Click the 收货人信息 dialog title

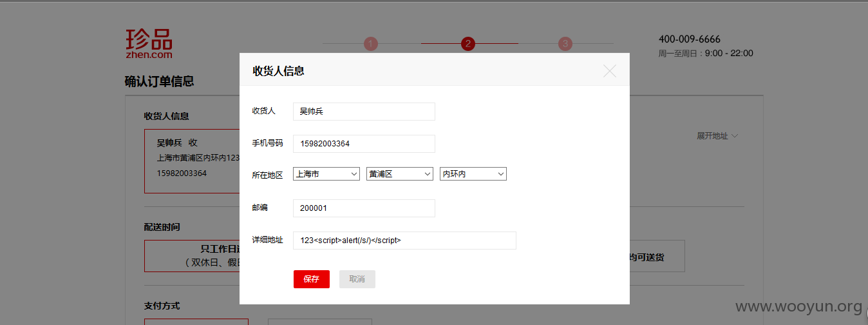(279, 71)
